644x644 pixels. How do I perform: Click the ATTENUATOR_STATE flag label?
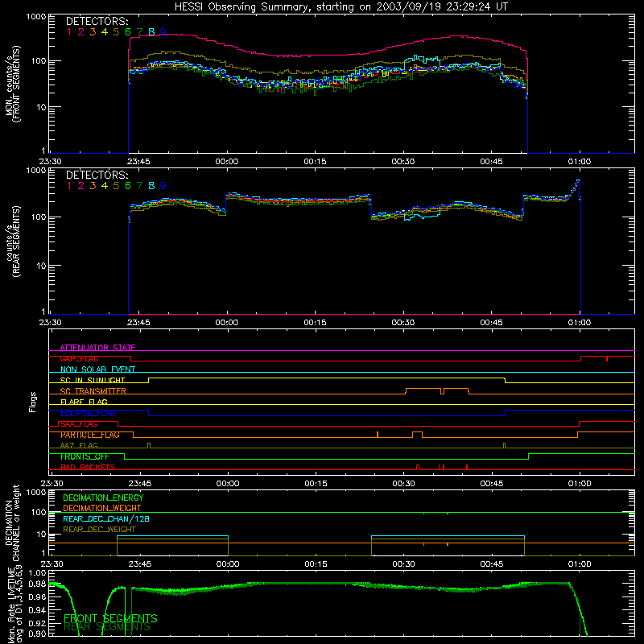click(x=97, y=348)
